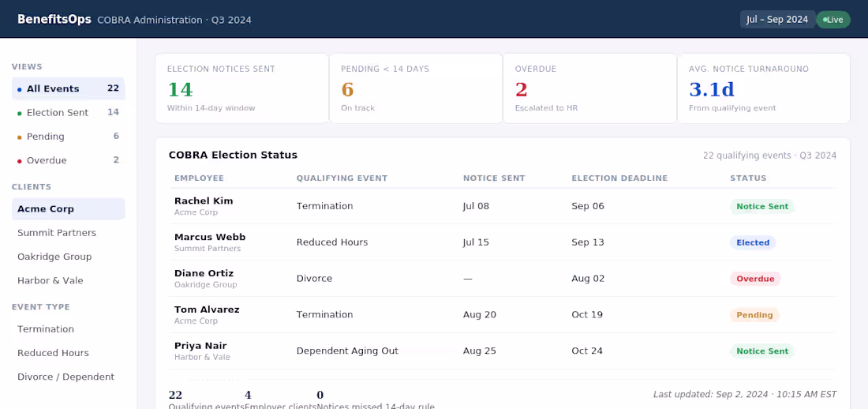Sort by Employee column header

pos(200,178)
